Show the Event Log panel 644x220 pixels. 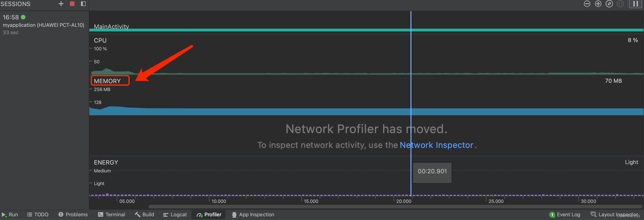564,214
